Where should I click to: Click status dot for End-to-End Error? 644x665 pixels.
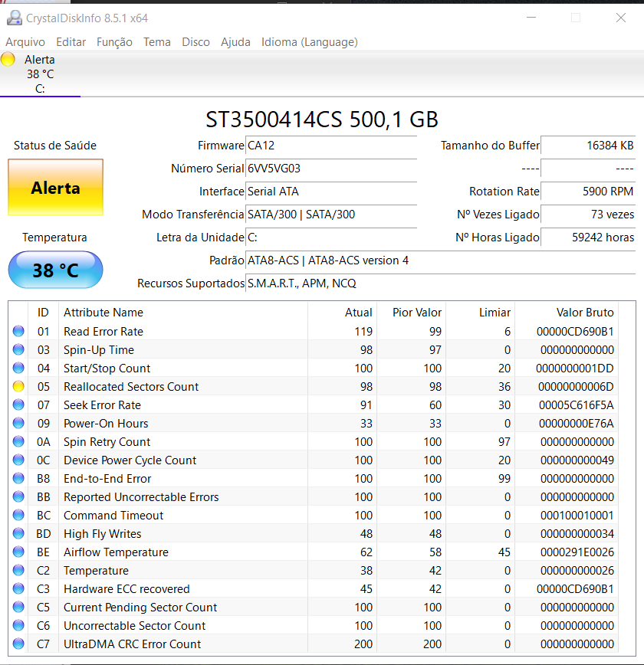click(x=18, y=478)
